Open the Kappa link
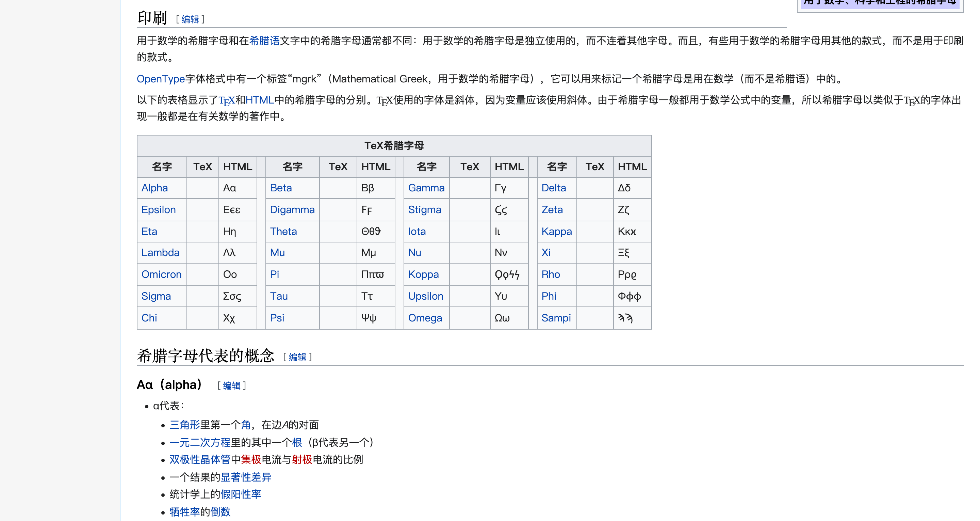Screen dimensions: 980x521 (x=557, y=232)
